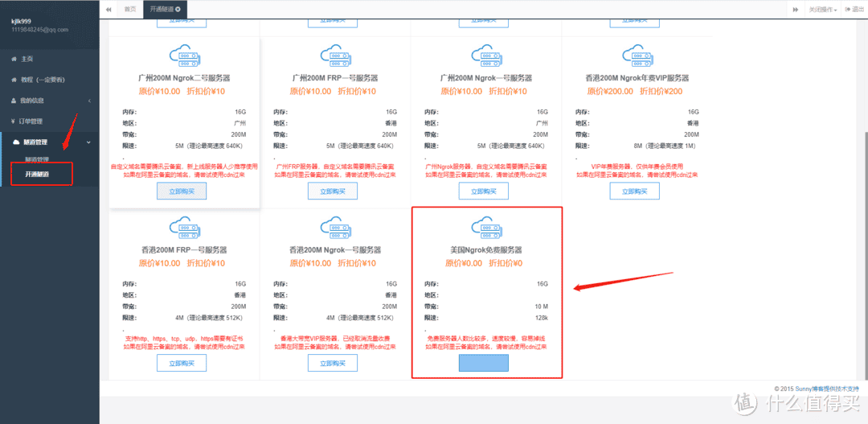
Task: Click the 主页 home icon in sidebar
Action: tap(14, 59)
